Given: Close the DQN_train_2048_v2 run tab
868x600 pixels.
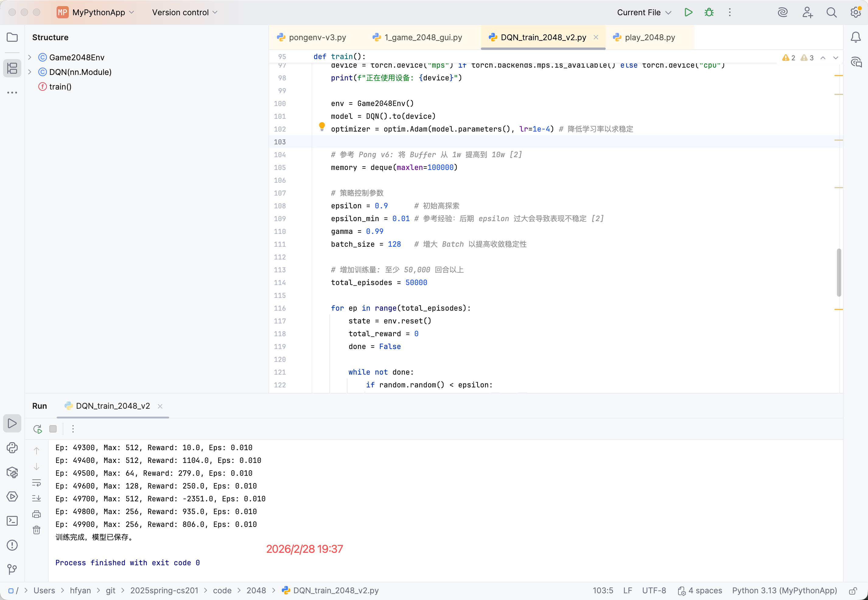Looking at the screenshot, I should (x=160, y=406).
